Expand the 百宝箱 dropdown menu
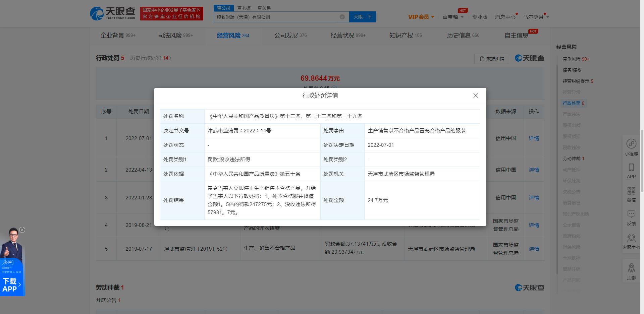Viewport: 644px width, 314px height. [x=453, y=17]
